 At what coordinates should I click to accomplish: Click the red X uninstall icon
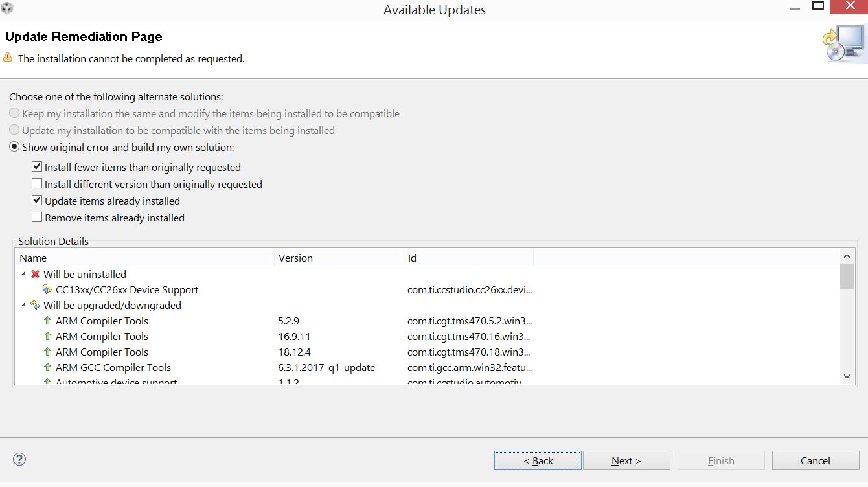click(x=35, y=275)
